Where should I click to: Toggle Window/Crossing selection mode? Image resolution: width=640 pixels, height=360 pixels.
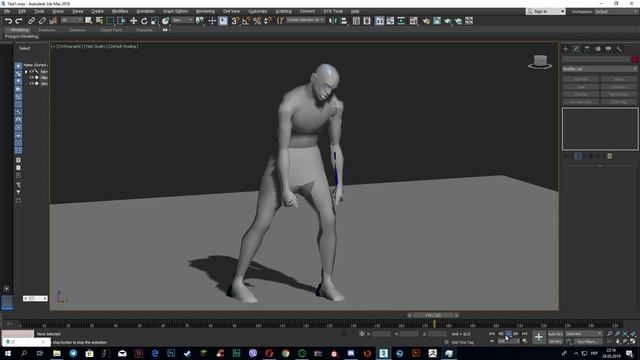click(121, 20)
